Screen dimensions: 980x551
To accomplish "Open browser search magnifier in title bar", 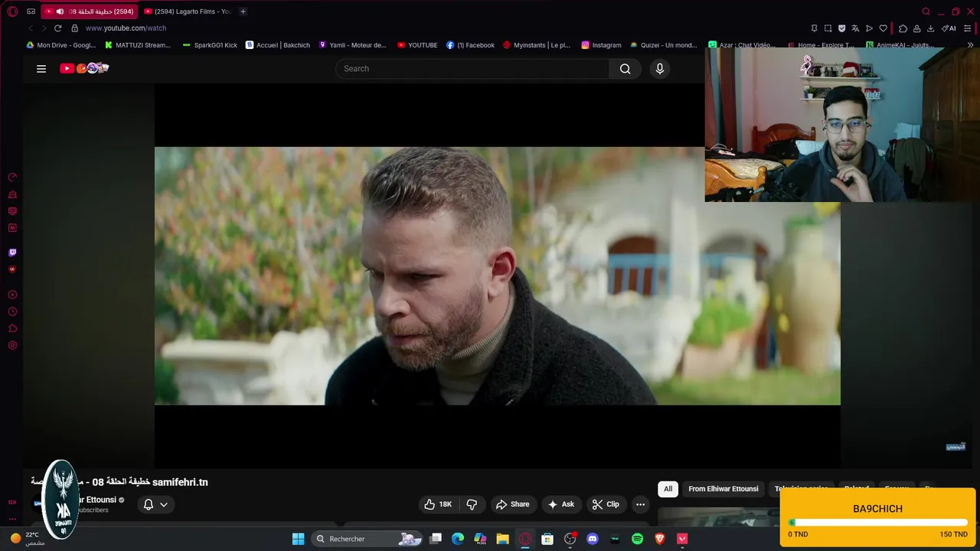I will pos(926,11).
